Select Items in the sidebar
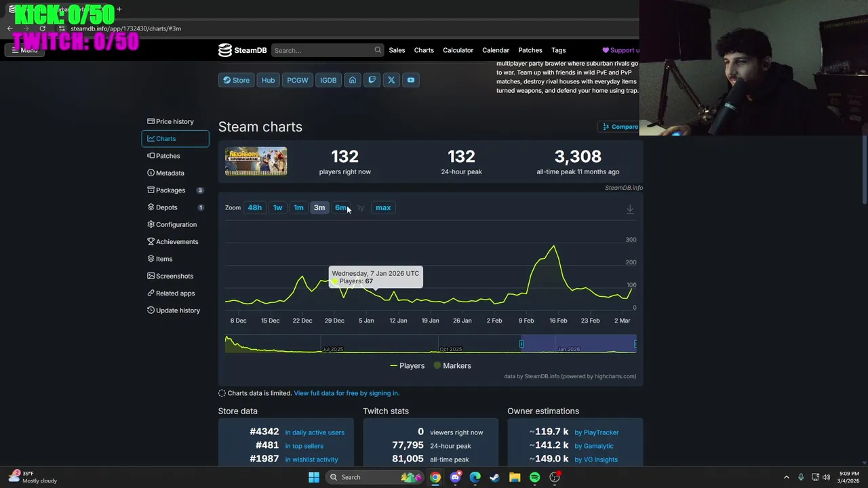868x488 pixels. [x=175, y=259]
